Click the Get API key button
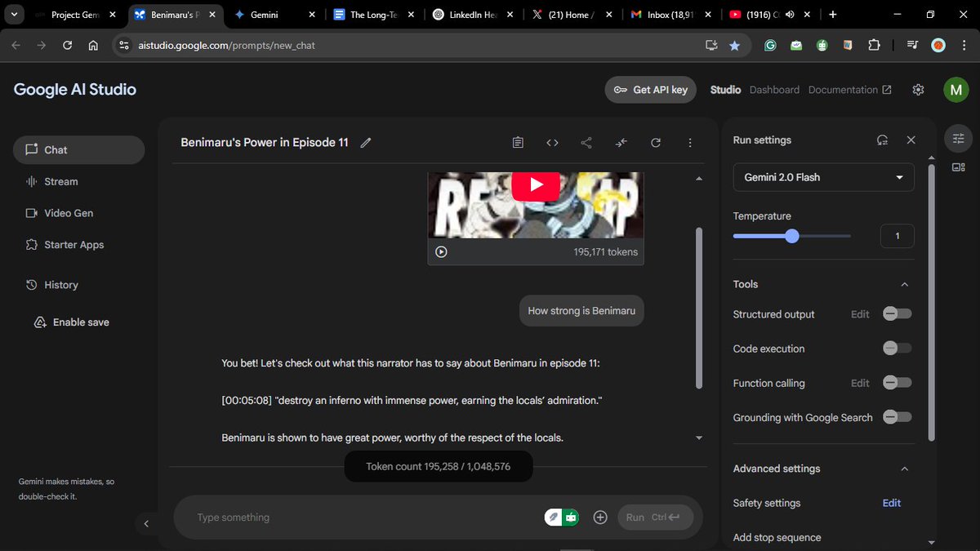Viewport: 980px width, 551px height. point(651,90)
